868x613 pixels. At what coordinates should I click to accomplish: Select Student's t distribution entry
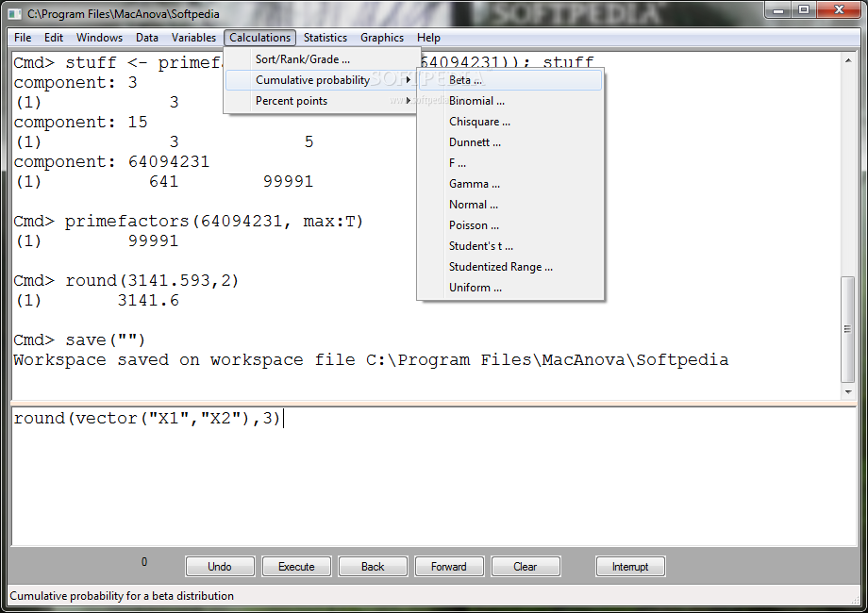coord(510,246)
